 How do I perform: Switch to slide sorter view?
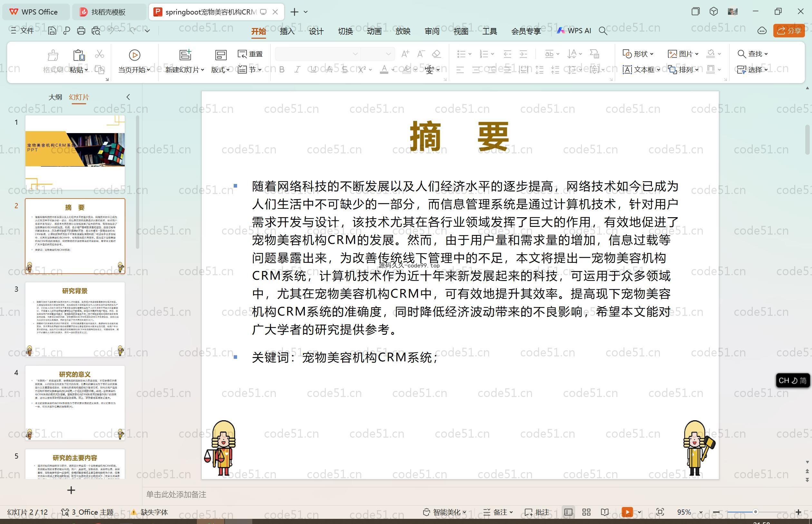click(x=586, y=512)
